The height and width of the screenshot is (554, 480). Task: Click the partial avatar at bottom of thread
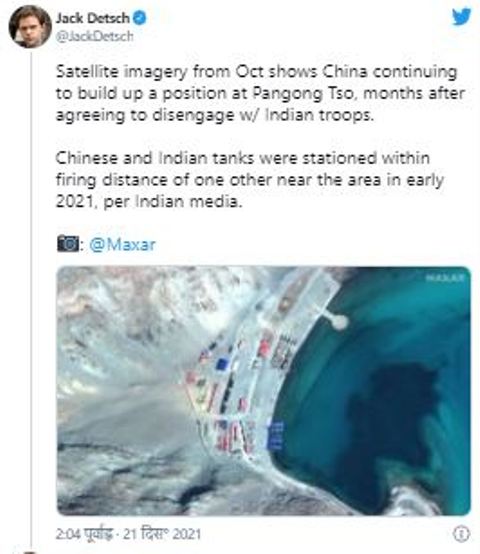coord(30,552)
